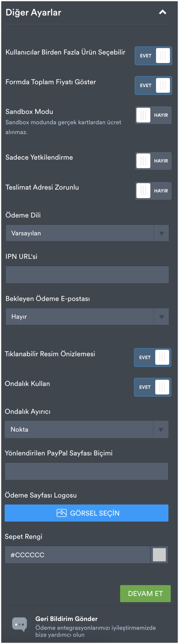Enable Sandbox Modu toggle
This screenshot has height=644, width=179.
[x=153, y=115]
